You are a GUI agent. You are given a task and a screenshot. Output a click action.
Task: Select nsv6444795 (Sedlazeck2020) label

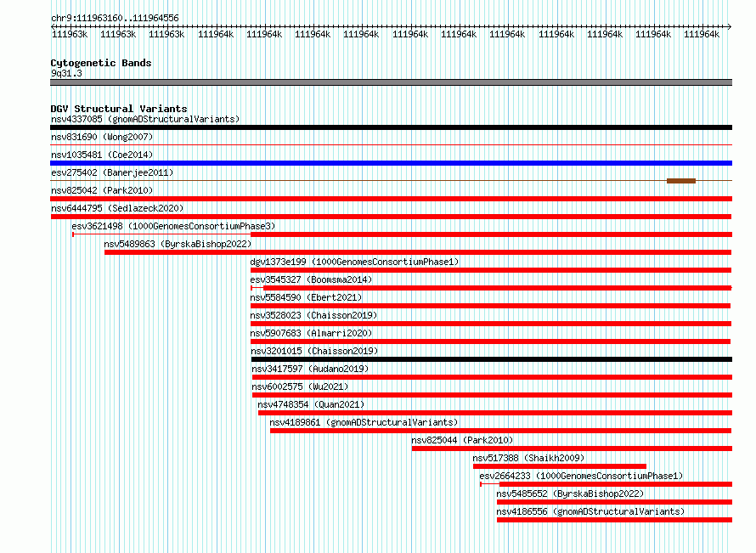[117, 208]
